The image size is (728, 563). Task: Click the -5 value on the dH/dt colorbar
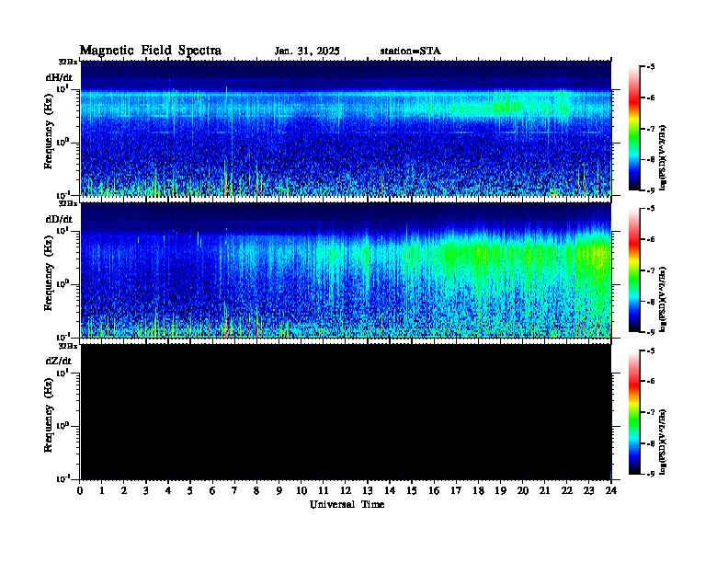point(651,67)
